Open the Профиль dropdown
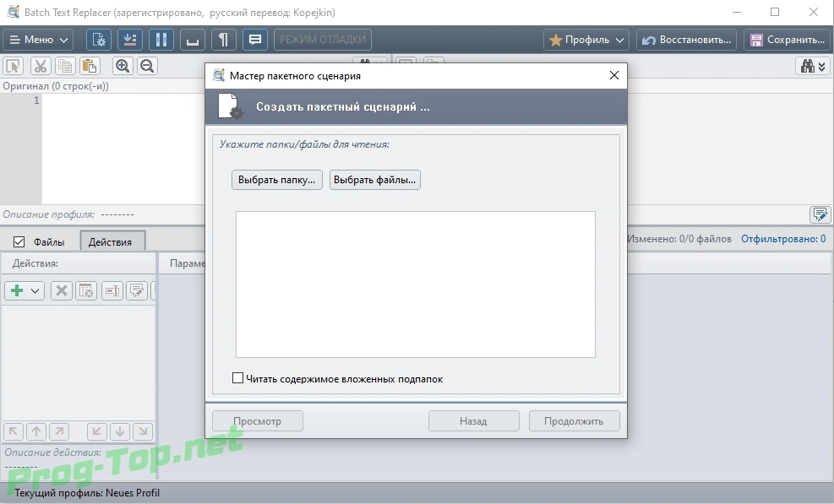 (586, 40)
